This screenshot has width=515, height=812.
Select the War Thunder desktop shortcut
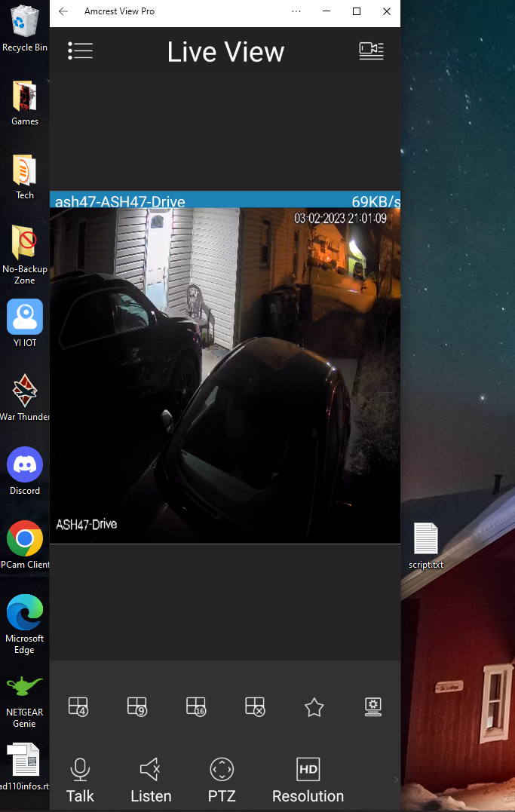(x=24, y=398)
